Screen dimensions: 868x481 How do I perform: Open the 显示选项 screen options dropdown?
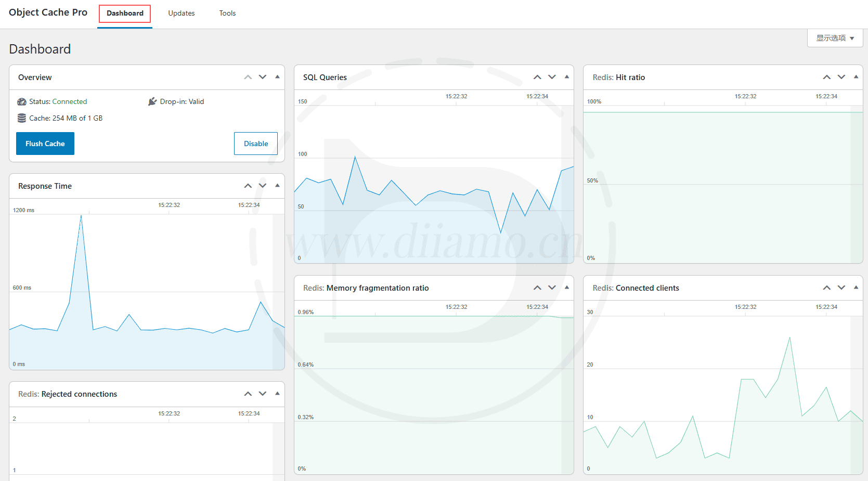point(835,38)
